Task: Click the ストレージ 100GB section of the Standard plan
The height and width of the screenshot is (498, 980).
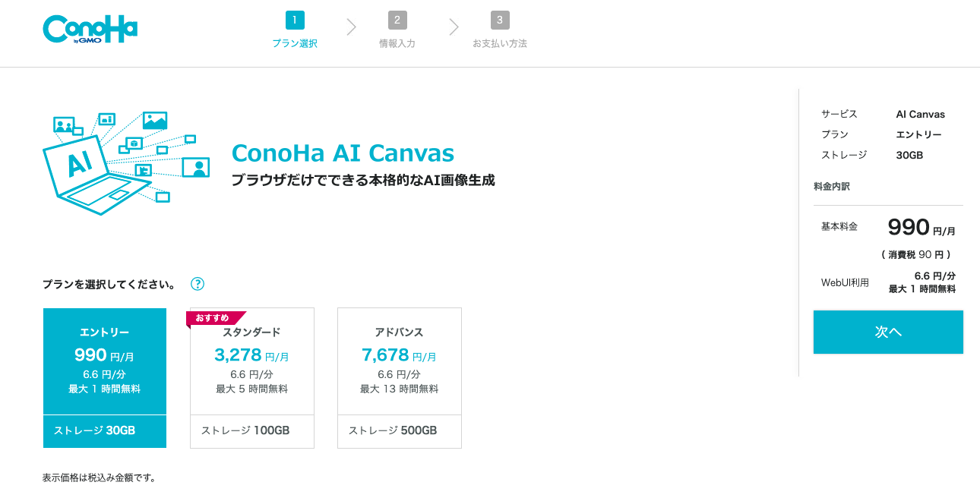Action: click(x=252, y=431)
